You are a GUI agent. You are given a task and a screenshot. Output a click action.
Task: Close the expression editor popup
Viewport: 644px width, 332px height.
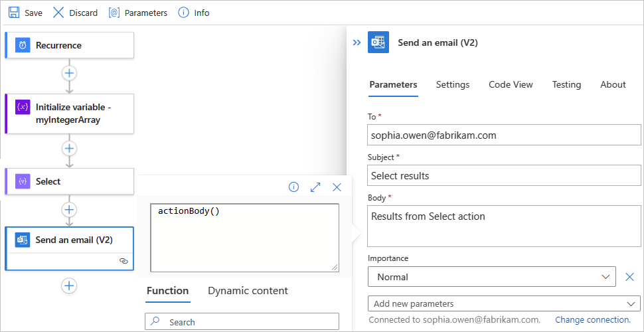337,187
